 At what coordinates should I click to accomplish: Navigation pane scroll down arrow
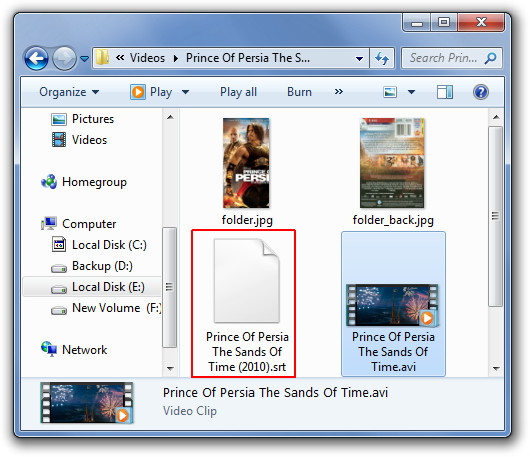(x=170, y=368)
